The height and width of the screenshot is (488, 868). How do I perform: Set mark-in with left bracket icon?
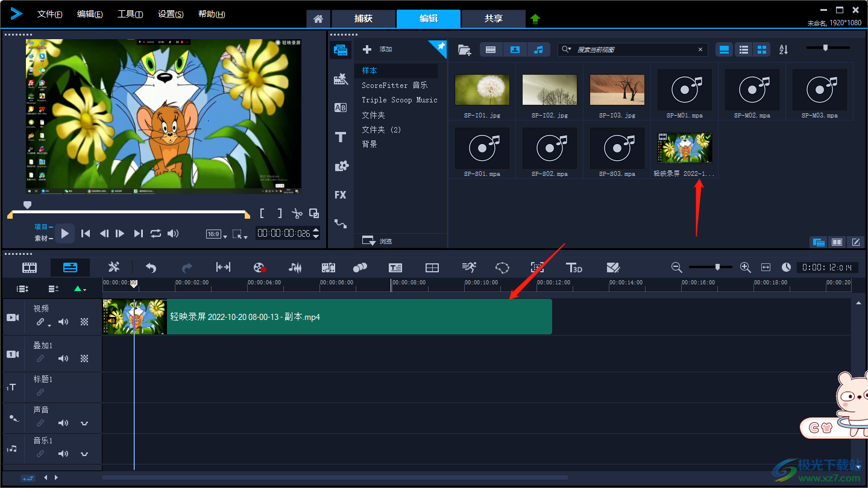[x=262, y=213]
